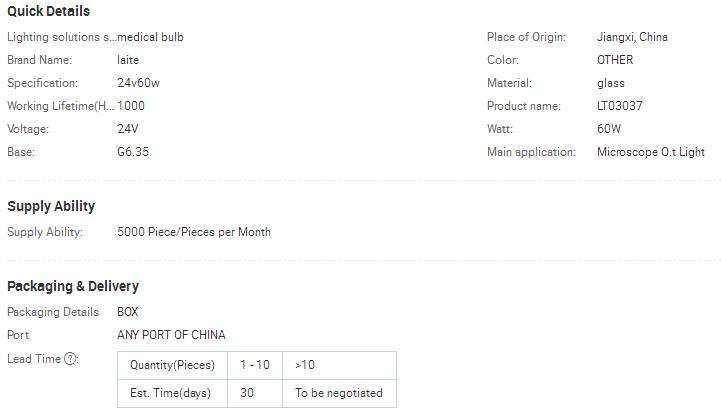Click the specification value 24v60w
The width and height of the screenshot is (721, 415).
click(x=138, y=83)
